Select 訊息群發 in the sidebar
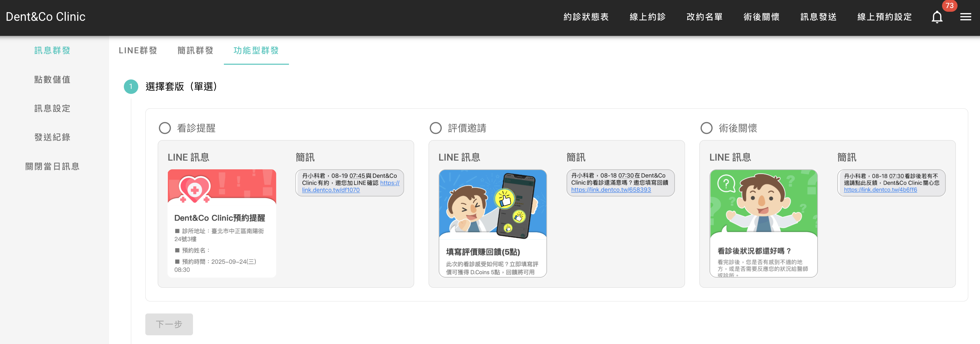 52,50
